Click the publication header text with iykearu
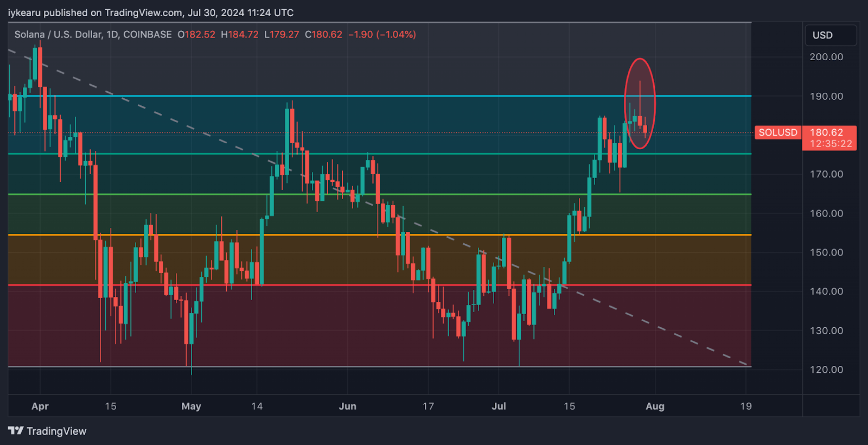 tap(151, 12)
